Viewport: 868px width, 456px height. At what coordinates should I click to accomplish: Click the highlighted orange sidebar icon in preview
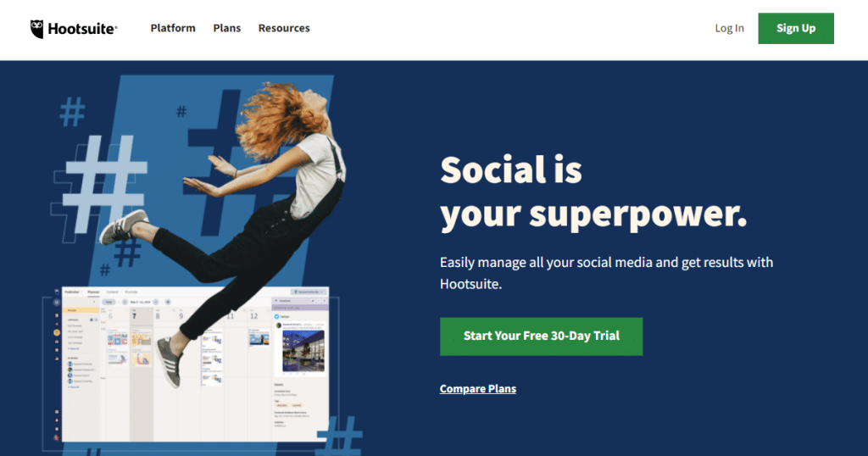(x=57, y=332)
